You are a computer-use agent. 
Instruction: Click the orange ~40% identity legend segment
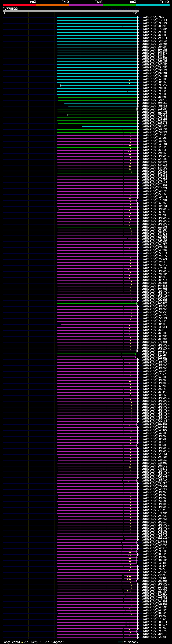(52, 5)
